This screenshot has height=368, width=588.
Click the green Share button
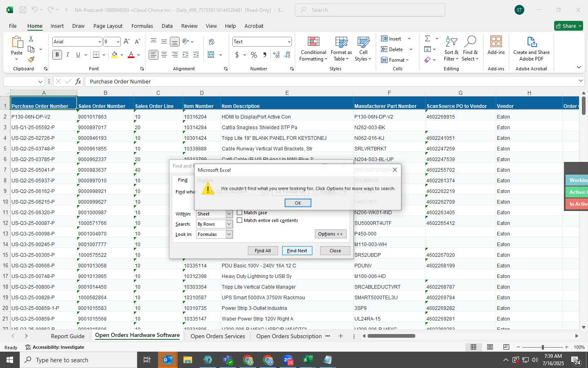568,26
